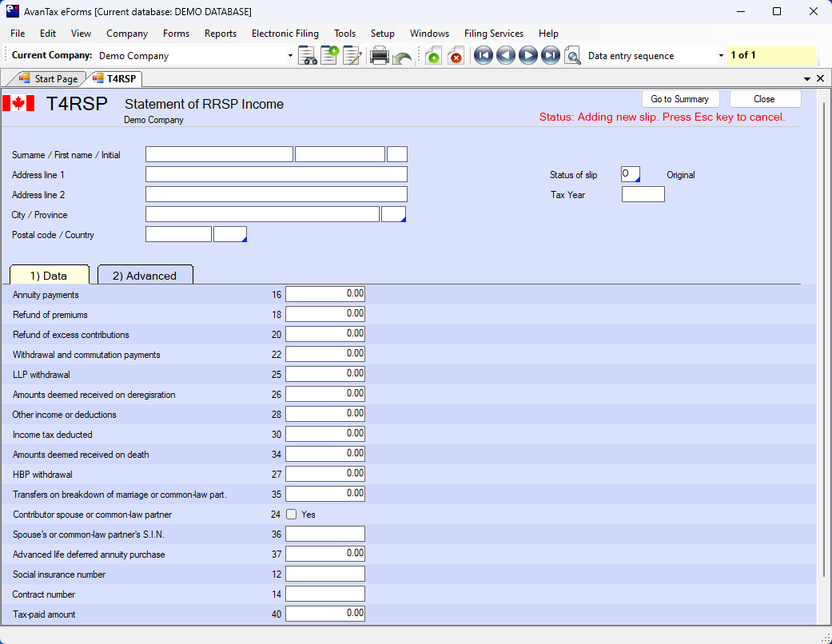This screenshot has height=644, width=832.
Task: Open the Data entry sequence dropdown
Action: click(x=721, y=56)
